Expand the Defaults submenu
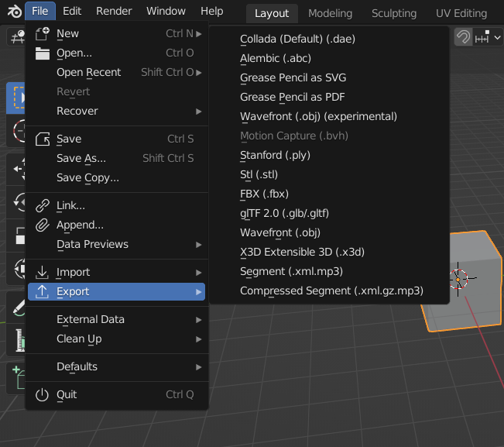The image size is (504, 447). (116, 367)
